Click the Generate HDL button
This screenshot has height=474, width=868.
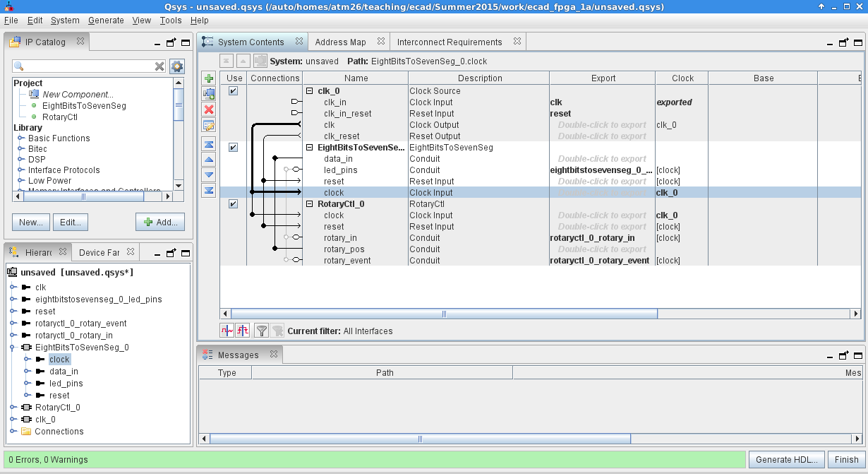786,459
